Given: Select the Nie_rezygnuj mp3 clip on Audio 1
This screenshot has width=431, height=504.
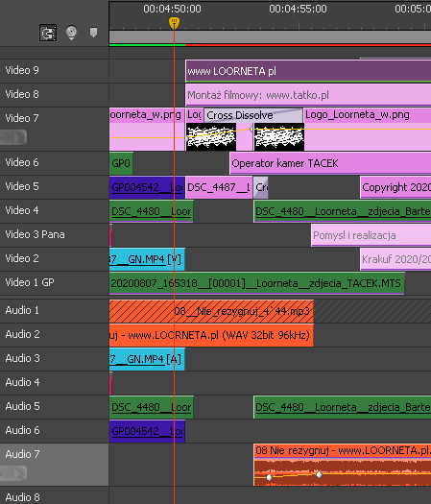Looking at the screenshot, I should click(x=211, y=311).
